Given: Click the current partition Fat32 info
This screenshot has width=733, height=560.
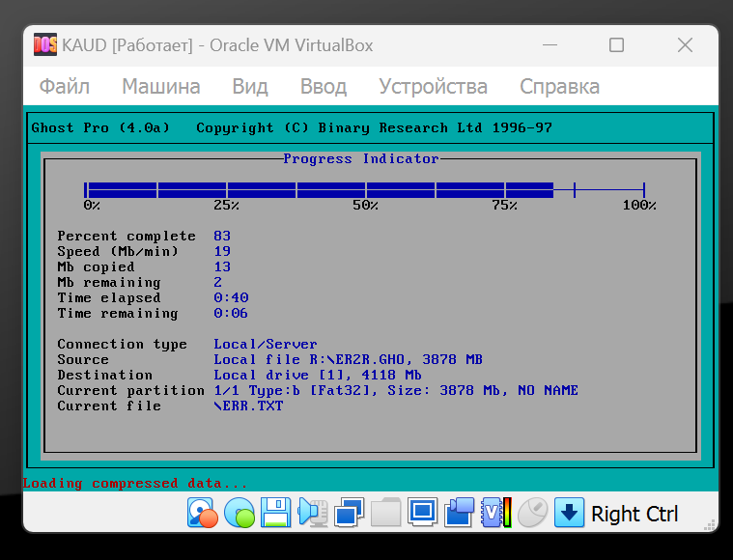Looking at the screenshot, I should point(396,390).
